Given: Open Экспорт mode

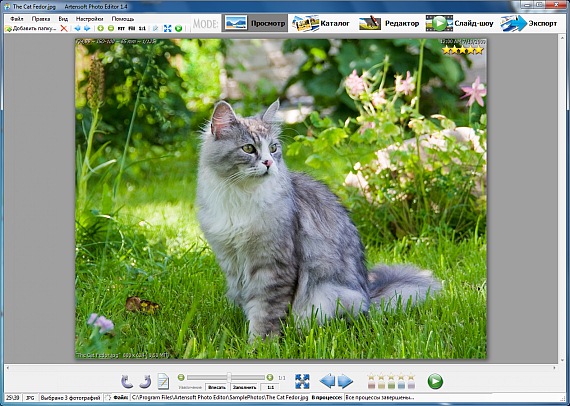Looking at the screenshot, I should [529, 23].
